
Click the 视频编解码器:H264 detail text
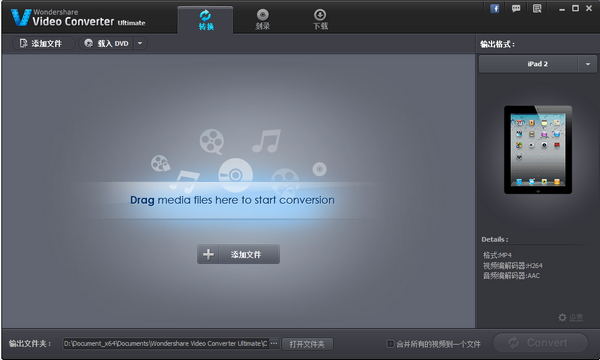point(512,266)
